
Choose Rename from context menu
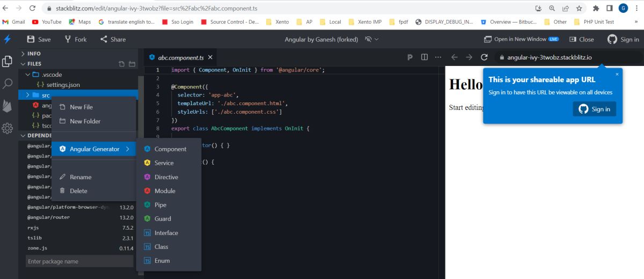coord(94,177)
